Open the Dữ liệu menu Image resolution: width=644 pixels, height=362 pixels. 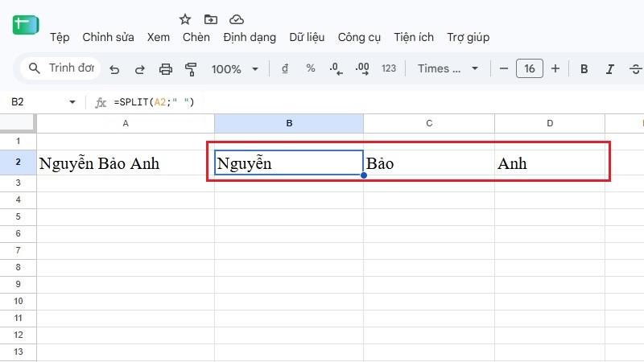[307, 37]
